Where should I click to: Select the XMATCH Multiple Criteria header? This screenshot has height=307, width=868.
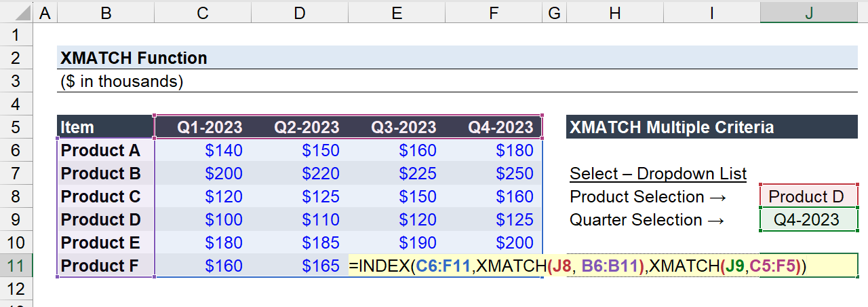pos(712,127)
